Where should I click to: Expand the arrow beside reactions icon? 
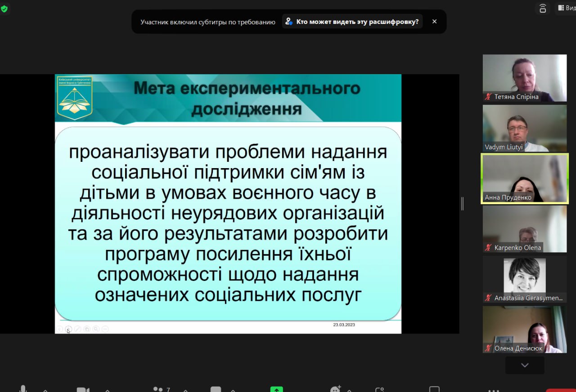[x=349, y=390]
